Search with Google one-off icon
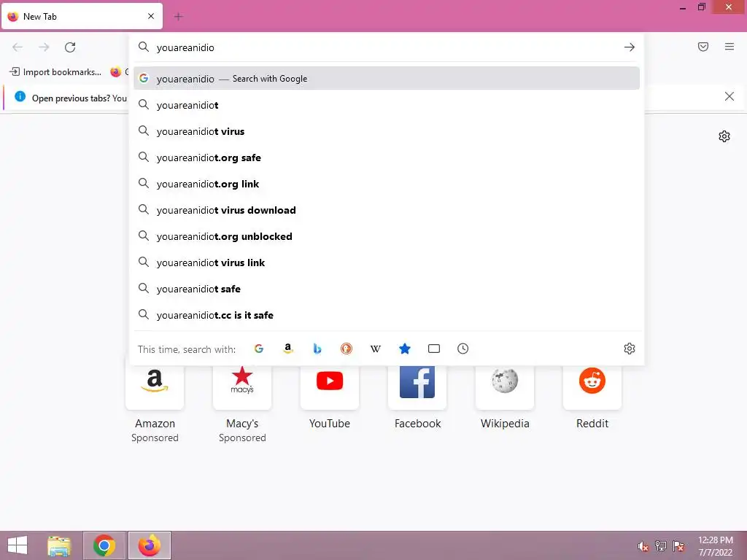 (259, 349)
